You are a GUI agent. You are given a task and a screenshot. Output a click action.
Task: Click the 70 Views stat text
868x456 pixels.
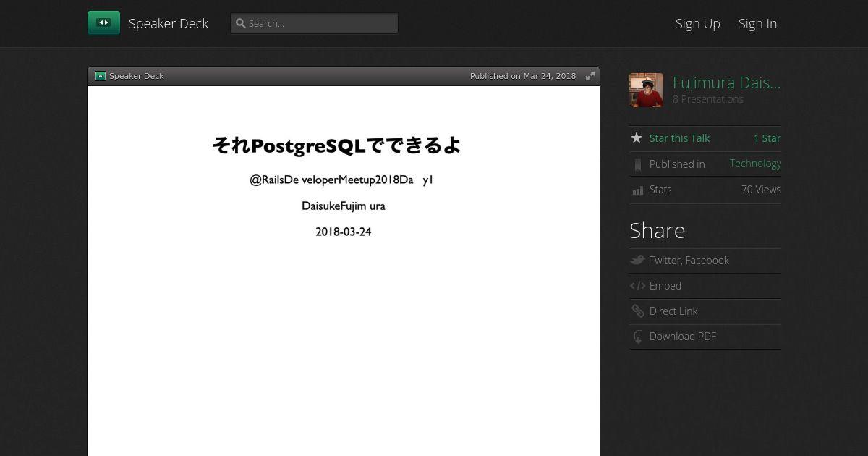(x=761, y=190)
